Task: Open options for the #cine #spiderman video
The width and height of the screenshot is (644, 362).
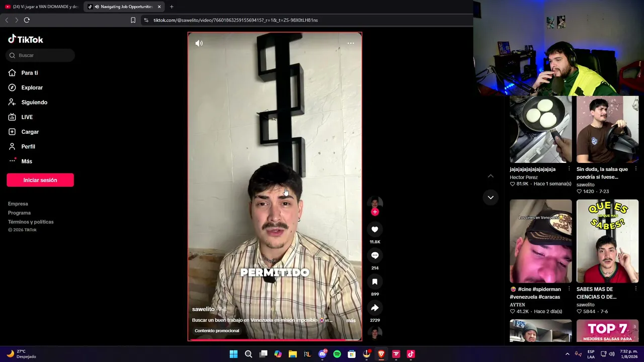Action: pyautogui.click(x=569, y=289)
